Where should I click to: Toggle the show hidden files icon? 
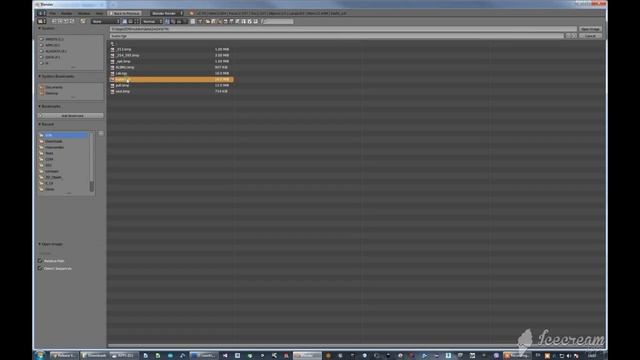point(193,21)
